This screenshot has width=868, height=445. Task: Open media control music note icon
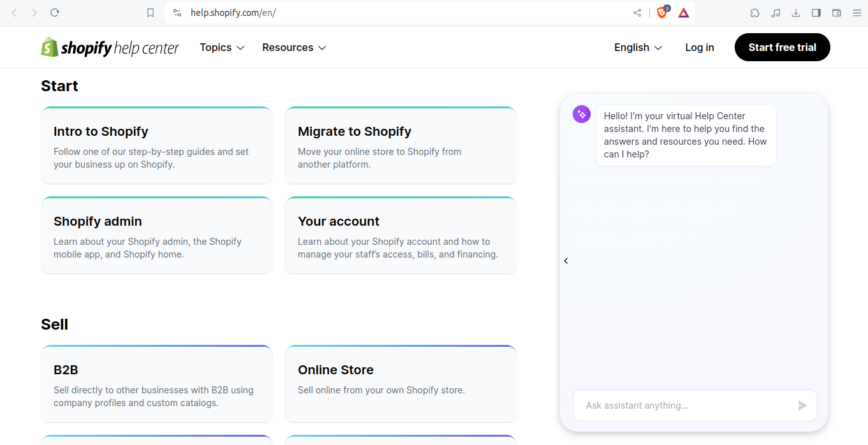[776, 13]
